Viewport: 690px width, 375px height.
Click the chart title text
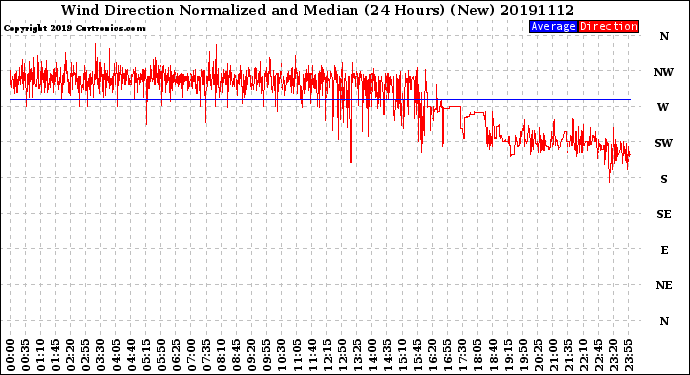click(317, 10)
